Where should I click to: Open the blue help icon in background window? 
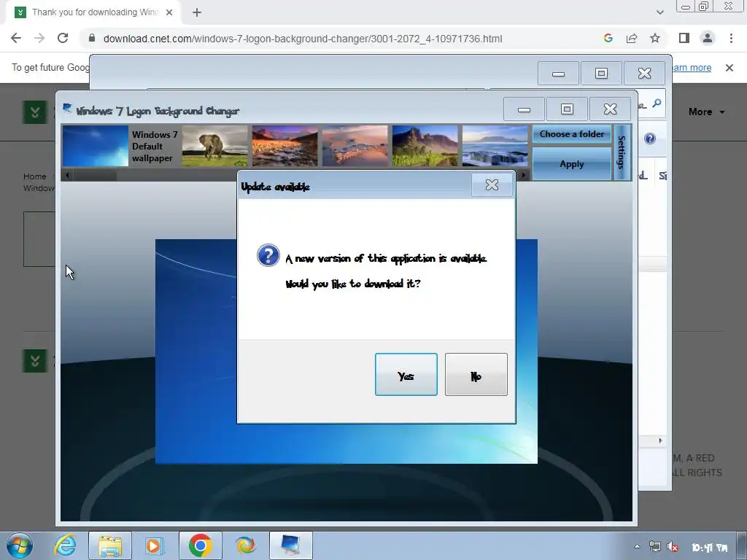650,139
